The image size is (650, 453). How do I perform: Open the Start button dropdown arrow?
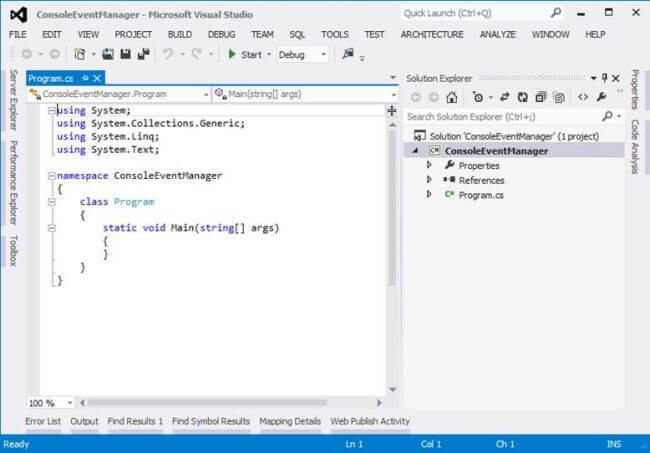coord(269,54)
